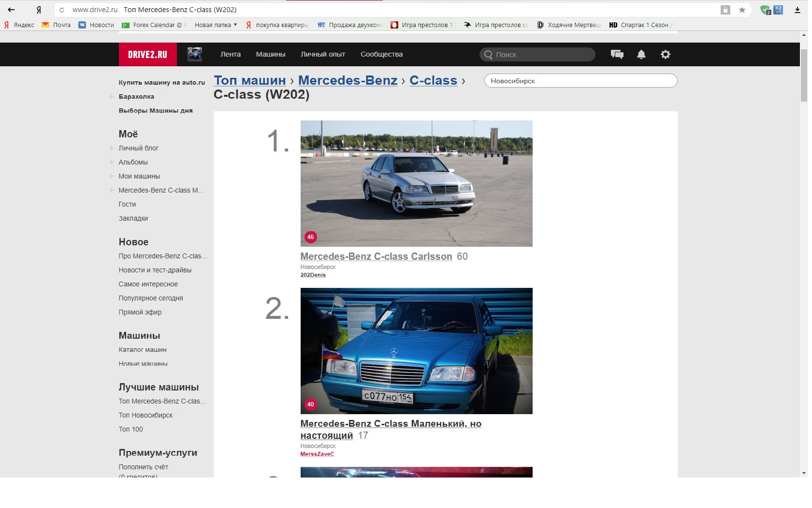Open Новости и тест-драйвы link

(155, 270)
